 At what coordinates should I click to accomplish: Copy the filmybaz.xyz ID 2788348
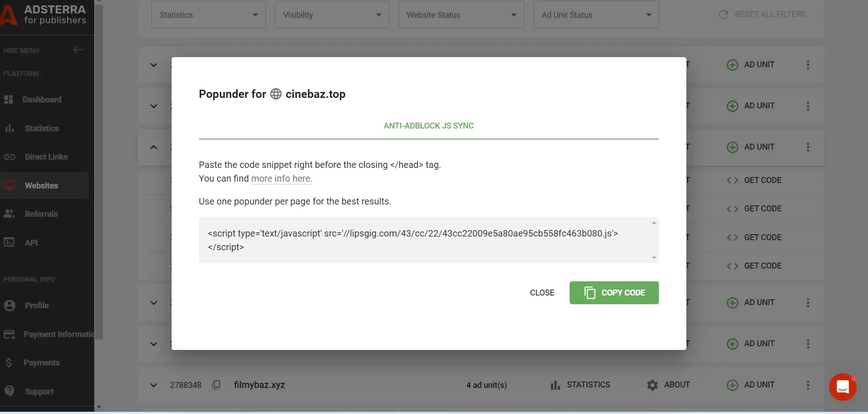(216, 385)
